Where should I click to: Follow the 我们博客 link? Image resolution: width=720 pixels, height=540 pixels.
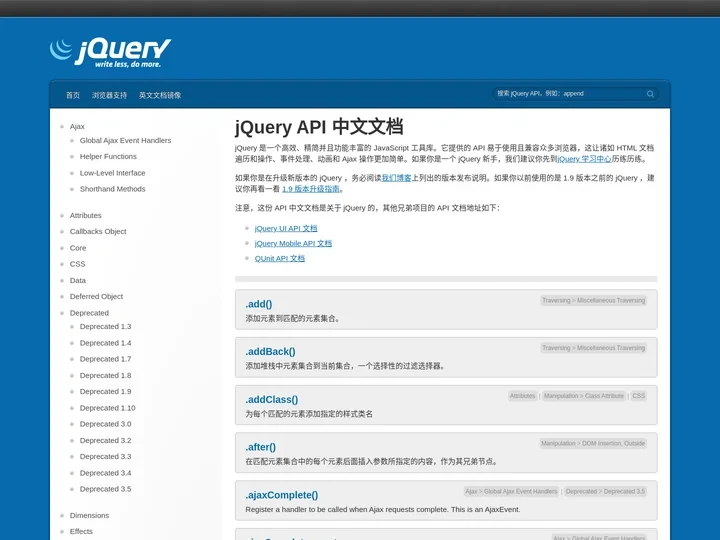(396, 178)
